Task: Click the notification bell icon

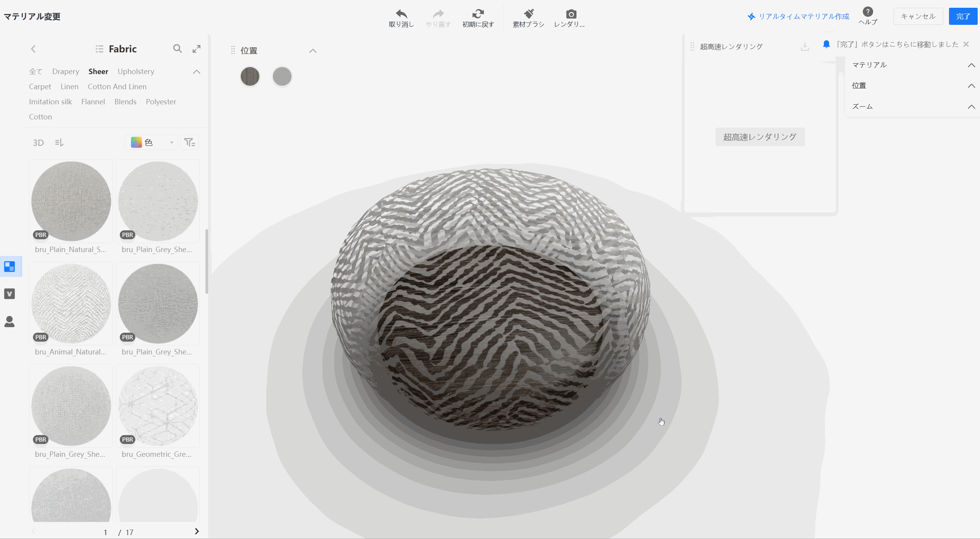Action: (826, 44)
